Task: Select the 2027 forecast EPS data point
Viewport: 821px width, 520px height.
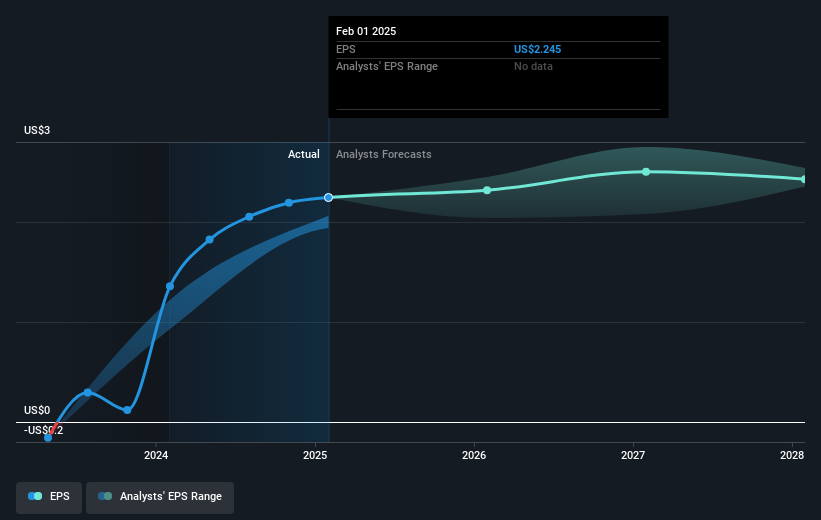Action: click(646, 172)
